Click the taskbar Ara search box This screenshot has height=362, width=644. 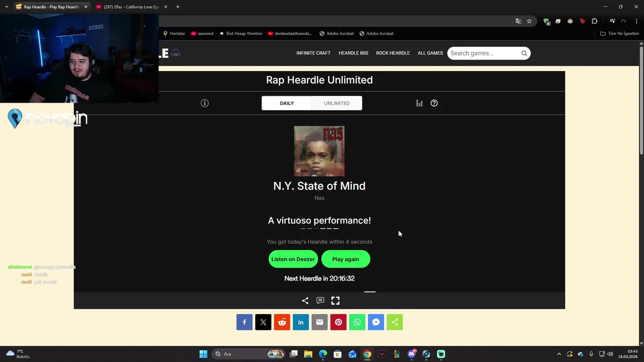click(x=249, y=354)
